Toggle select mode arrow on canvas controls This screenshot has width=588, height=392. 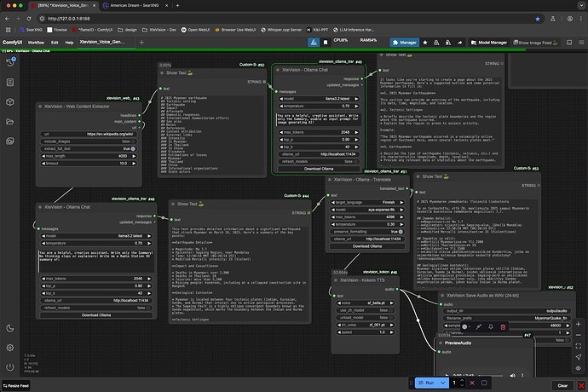click(x=579, y=357)
